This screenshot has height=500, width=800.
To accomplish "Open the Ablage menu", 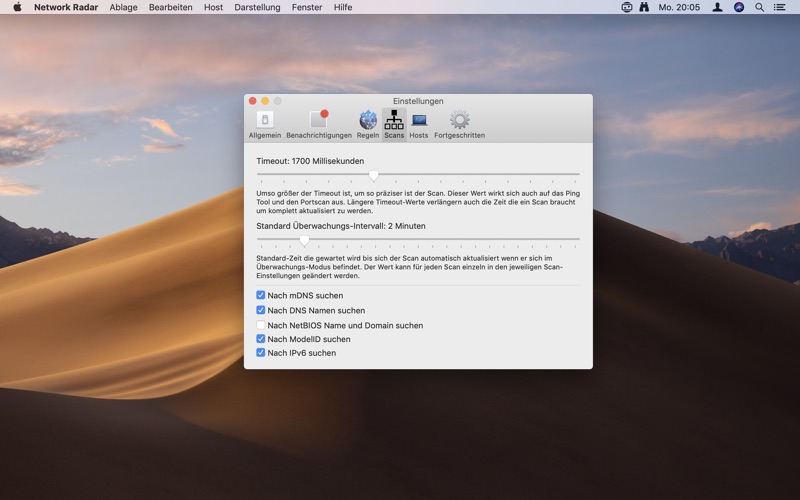I will point(123,7).
